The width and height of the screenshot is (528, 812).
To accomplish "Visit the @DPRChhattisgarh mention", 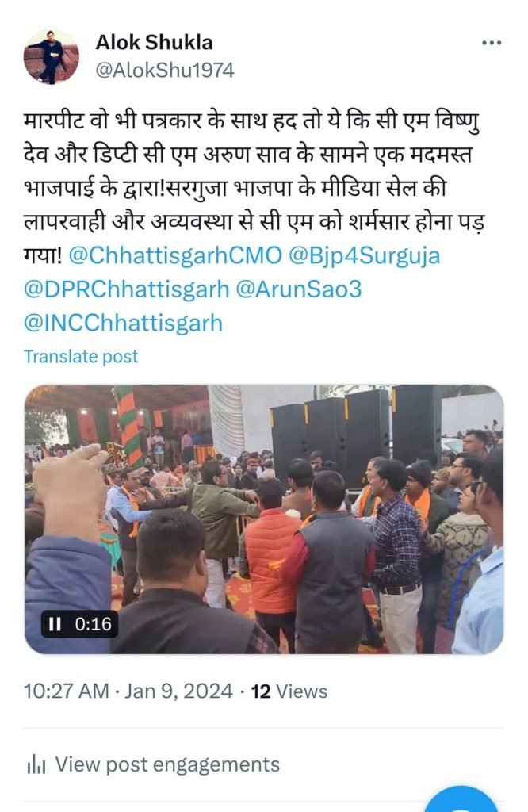I will [126, 289].
